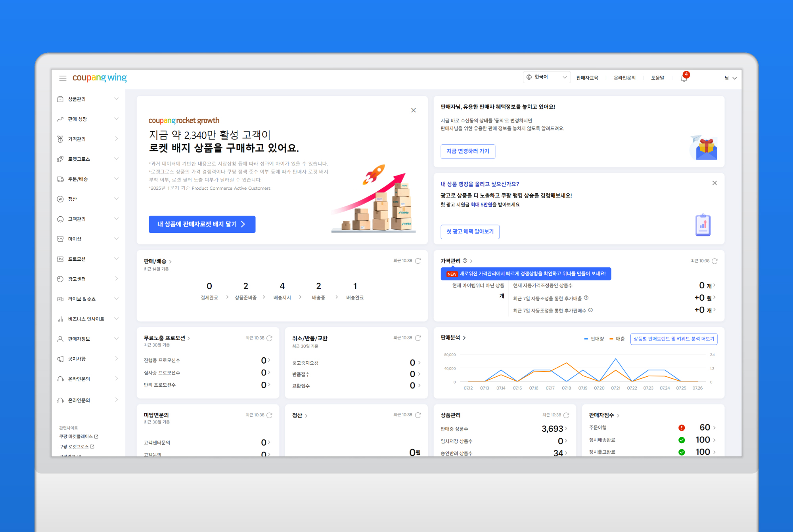This screenshot has height=532, width=793.
Task: Open 판매자교육 in top navigation
Action: click(x=587, y=78)
